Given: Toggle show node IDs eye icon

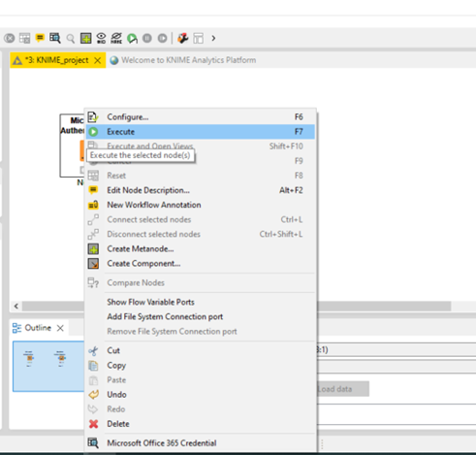Looking at the screenshot, I should click(101, 39).
